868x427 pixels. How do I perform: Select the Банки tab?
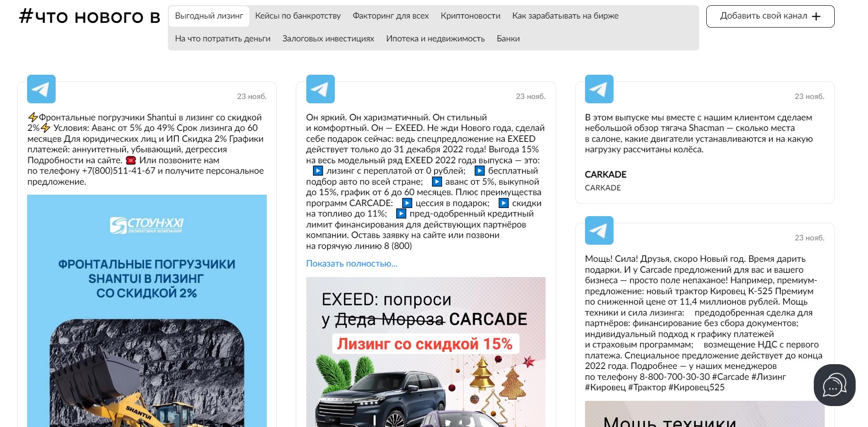(x=508, y=39)
